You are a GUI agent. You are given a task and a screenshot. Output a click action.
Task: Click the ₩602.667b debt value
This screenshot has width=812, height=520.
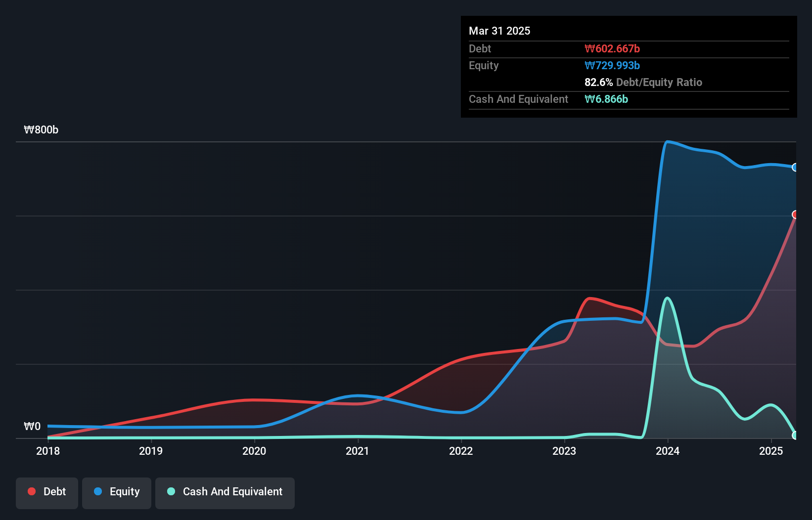pos(612,49)
